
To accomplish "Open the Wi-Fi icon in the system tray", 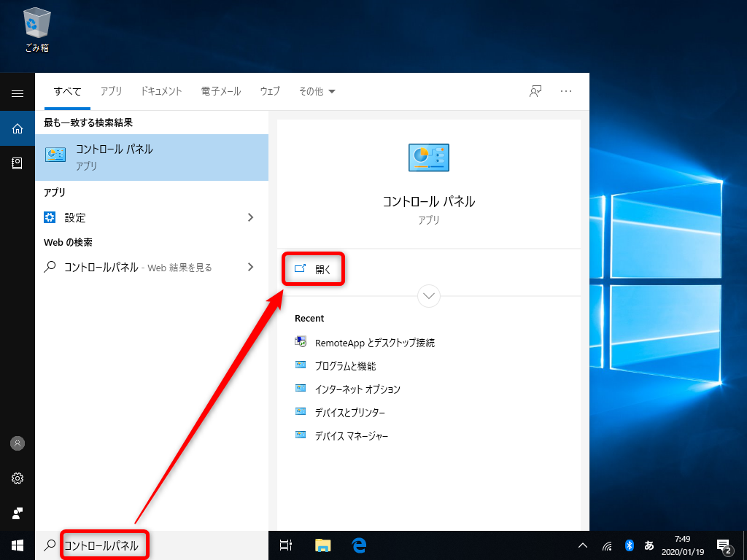I will pyautogui.click(x=606, y=545).
